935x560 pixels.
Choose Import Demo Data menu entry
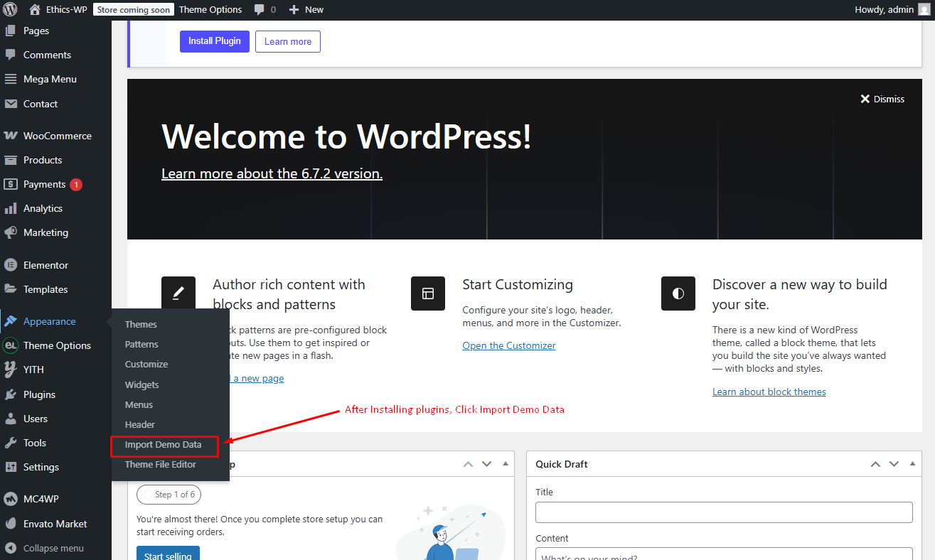point(164,445)
